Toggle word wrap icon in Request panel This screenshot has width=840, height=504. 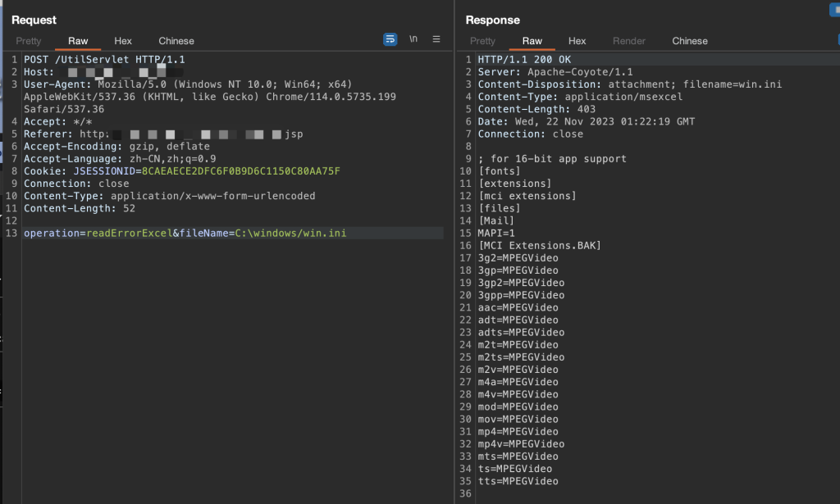tap(390, 39)
